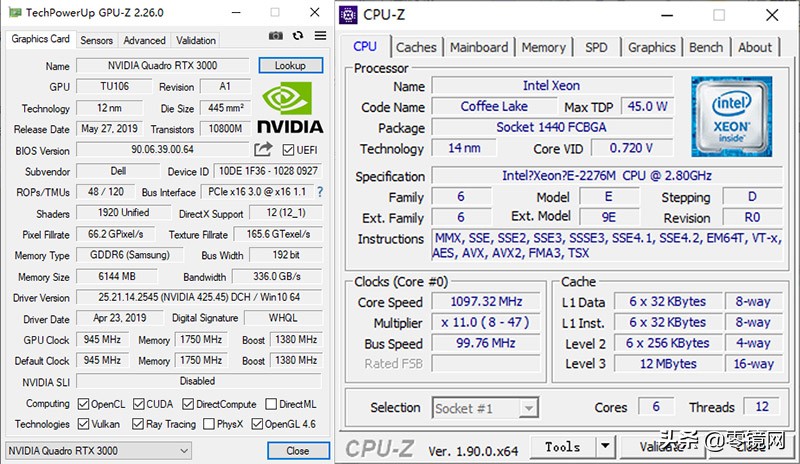The height and width of the screenshot is (464, 800).
Task: Click the GPU-Z title bar app icon
Action: [x=15, y=12]
